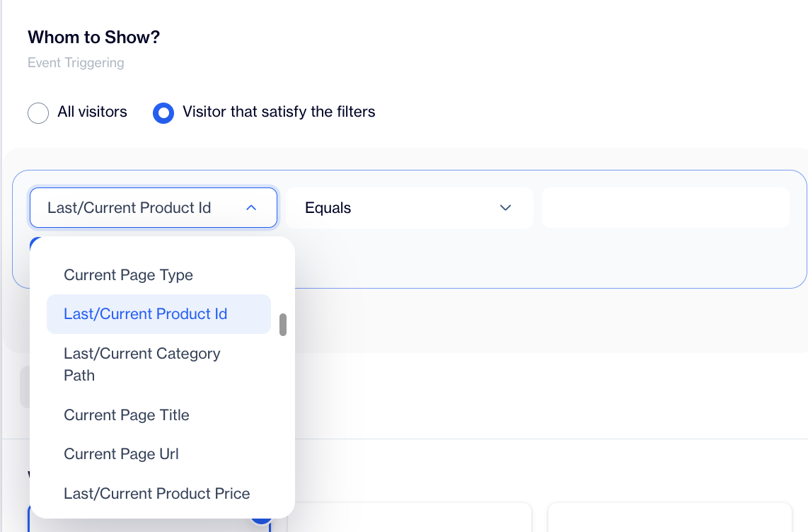The width and height of the screenshot is (808, 532).
Task: Click the blue badge on the selected bottom card
Action: pos(260,518)
